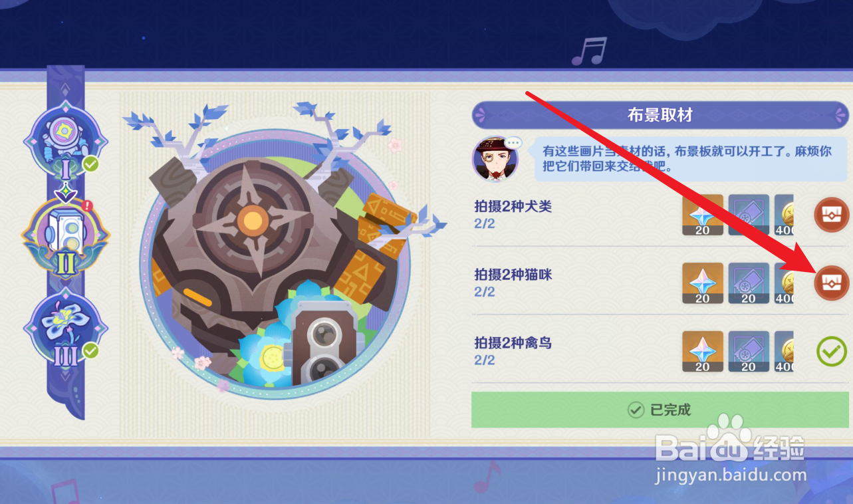Click the 拍摄2种猫咪 task text
The image size is (853, 504).
(x=513, y=275)
